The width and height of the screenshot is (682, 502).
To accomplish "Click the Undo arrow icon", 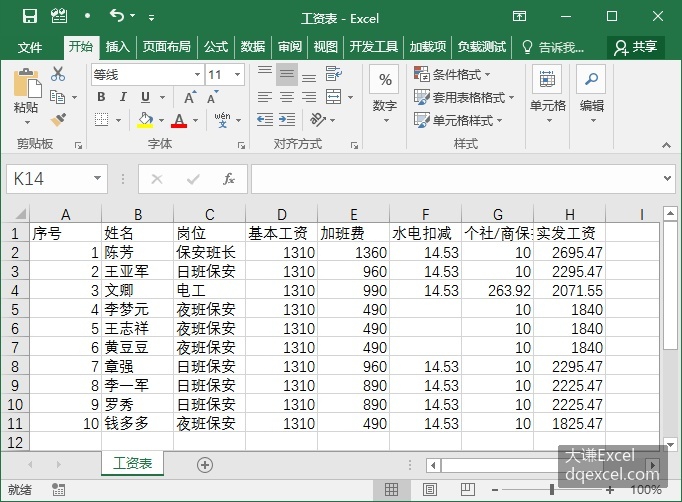I will (117, 16).
